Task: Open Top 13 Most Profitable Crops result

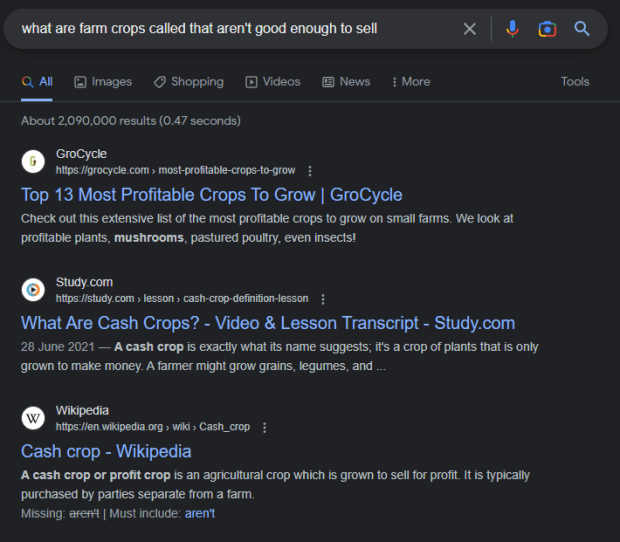Action: coord(211,195)
